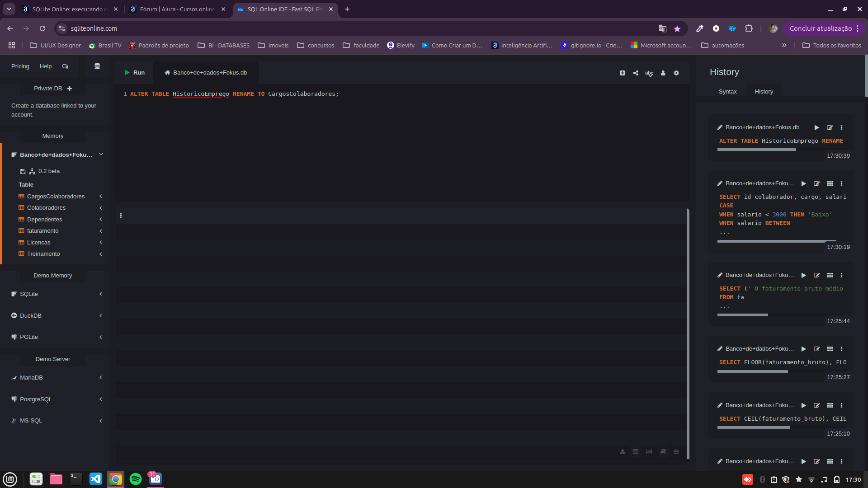
Task: Click the progress bar under ALTER TABLE history
Action: (757, 150)
